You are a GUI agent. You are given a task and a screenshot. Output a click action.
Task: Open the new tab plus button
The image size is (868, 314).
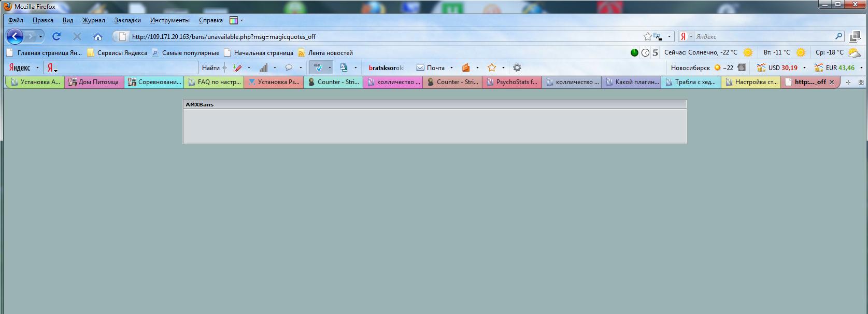pos(848,82)
